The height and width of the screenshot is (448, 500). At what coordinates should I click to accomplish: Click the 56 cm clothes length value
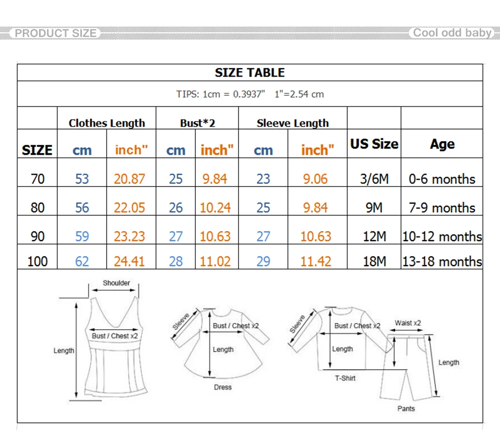pos(82,207)
